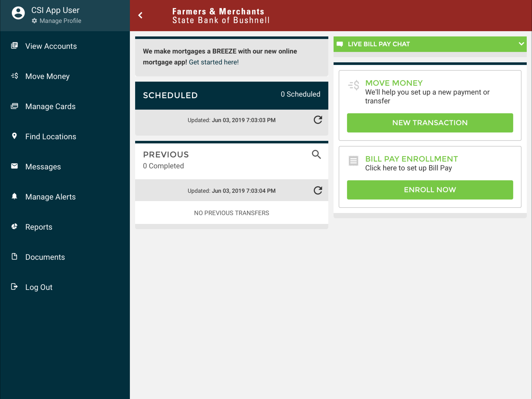Click the Move Money card dollar icon

[354, 85]
